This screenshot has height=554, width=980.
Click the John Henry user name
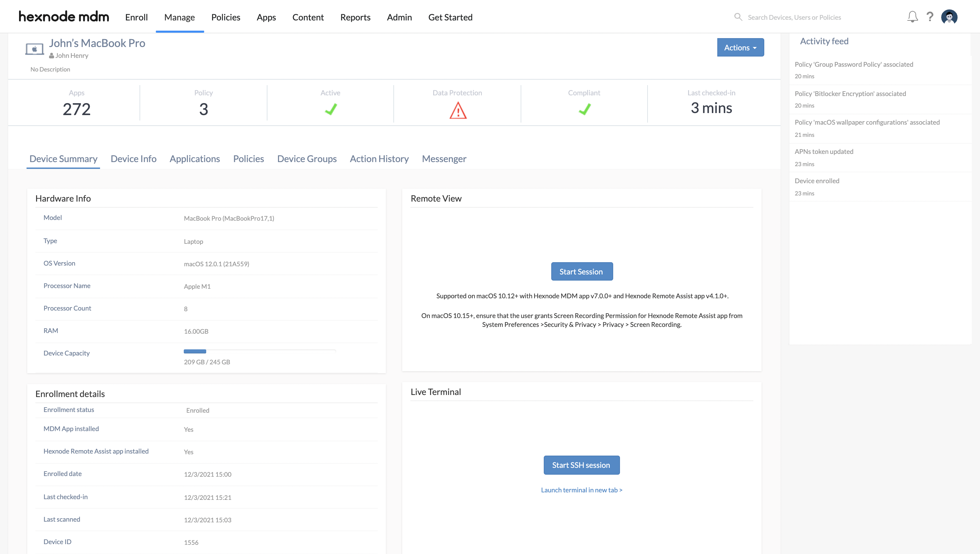coord(71,56)
